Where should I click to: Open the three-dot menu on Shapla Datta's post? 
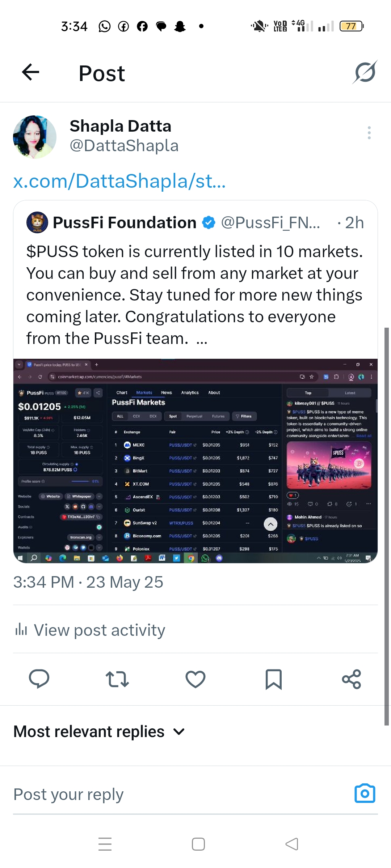(369, 133)
